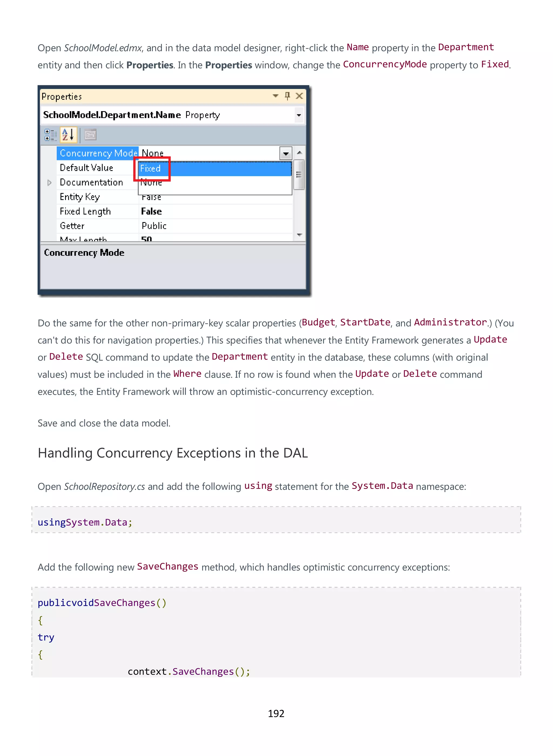Click the Categorized view icon in Properties
The image size is (553, 756).
pyautogui.click(x=50, y=135)
